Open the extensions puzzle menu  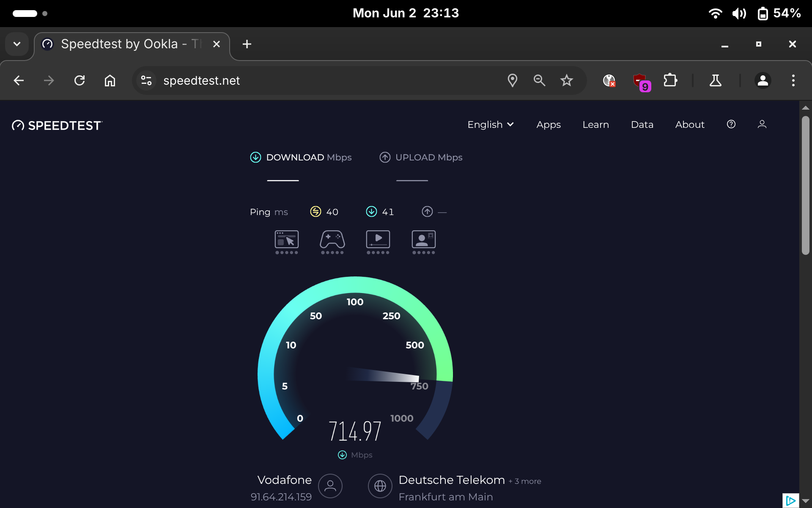[671, 80]
